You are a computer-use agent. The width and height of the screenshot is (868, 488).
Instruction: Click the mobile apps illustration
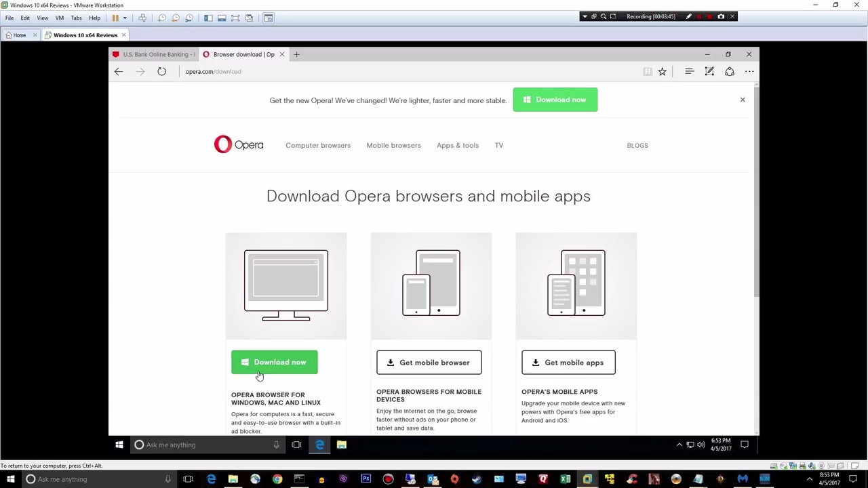(576, 283)
